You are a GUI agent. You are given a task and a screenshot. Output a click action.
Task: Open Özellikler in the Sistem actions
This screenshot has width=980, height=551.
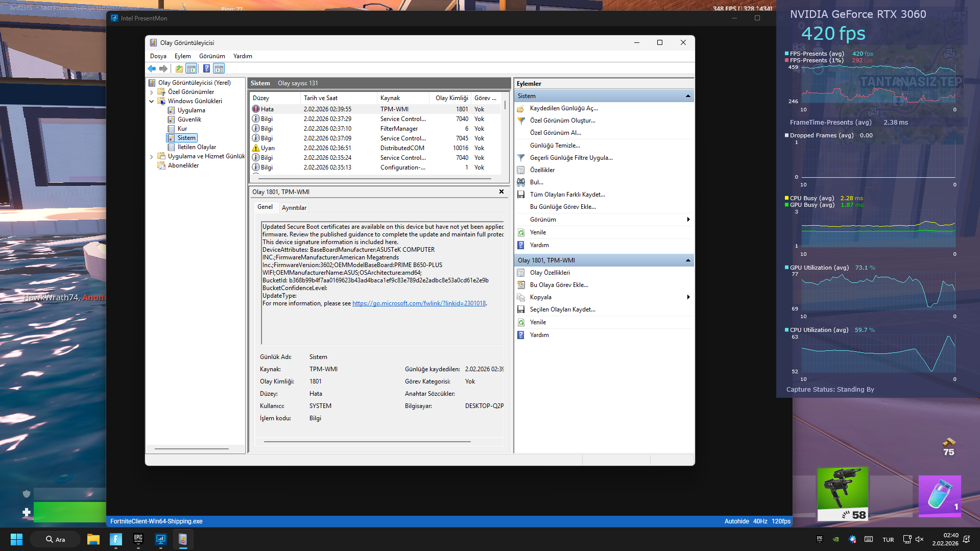pos(542,170)
